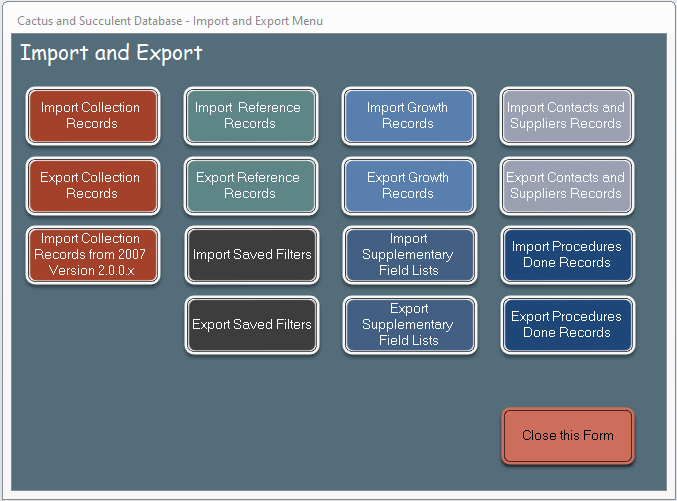
Task: Import Contacts and Suppliers Records
Action: tap(567, 116)
